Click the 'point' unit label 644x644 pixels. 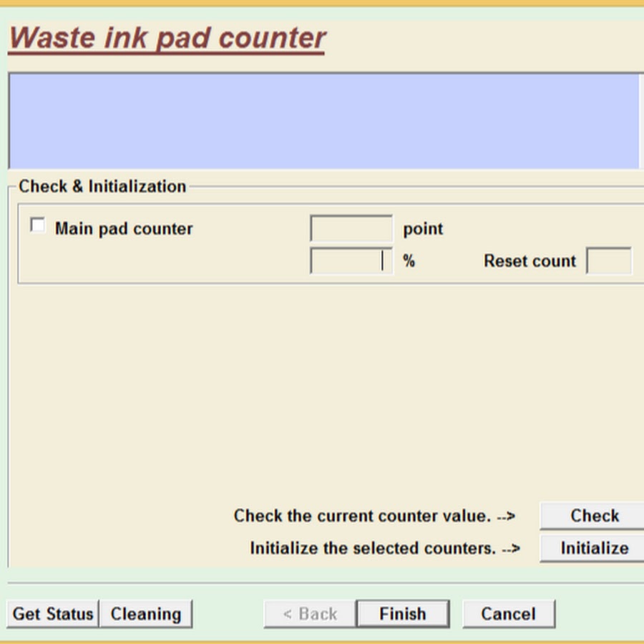[423, 229]
